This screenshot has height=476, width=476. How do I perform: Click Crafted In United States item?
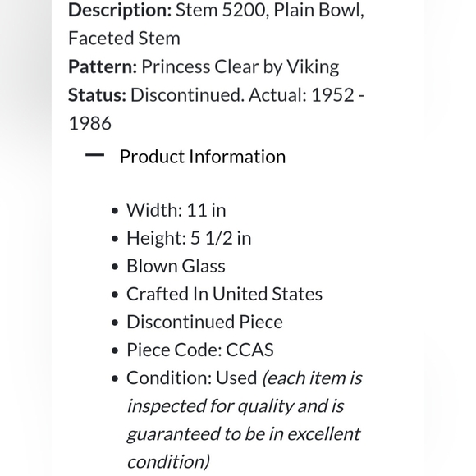tap(224, 294)
